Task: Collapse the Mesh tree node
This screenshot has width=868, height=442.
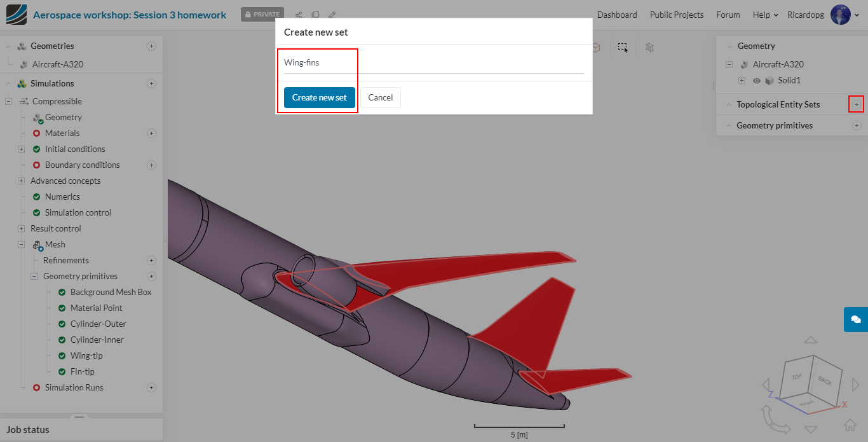Action: (21, 244)
